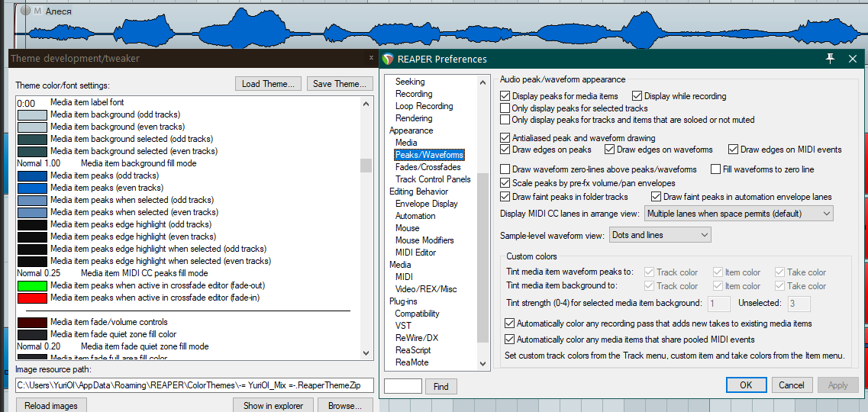Click Reload images button

pos(51,405)
